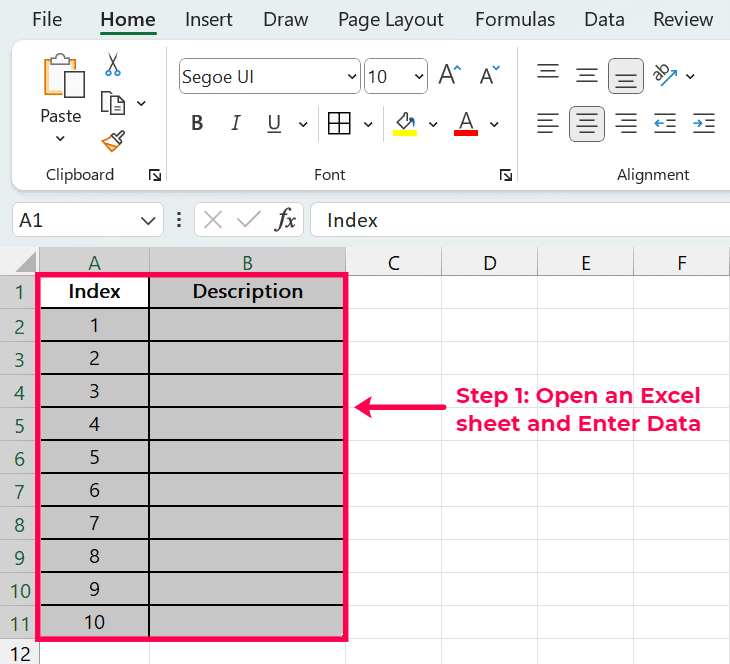
Task: Expand fill color palette arrow
Action: 433,124
